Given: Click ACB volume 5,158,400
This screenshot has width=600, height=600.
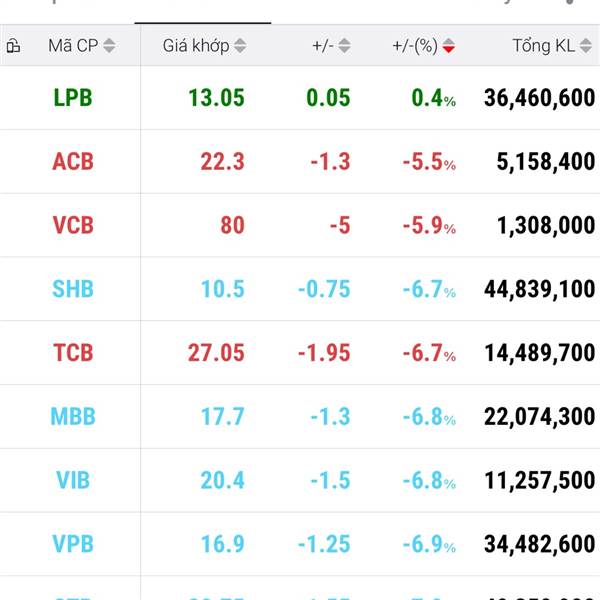Looking at the screenshot, I should [x=546, y=161].
